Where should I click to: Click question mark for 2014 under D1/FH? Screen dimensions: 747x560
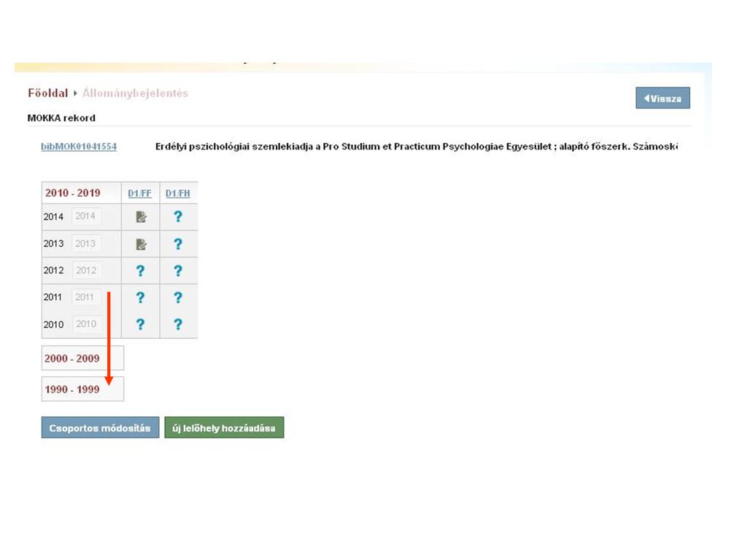pyautogui.click(x=177, y=217)
